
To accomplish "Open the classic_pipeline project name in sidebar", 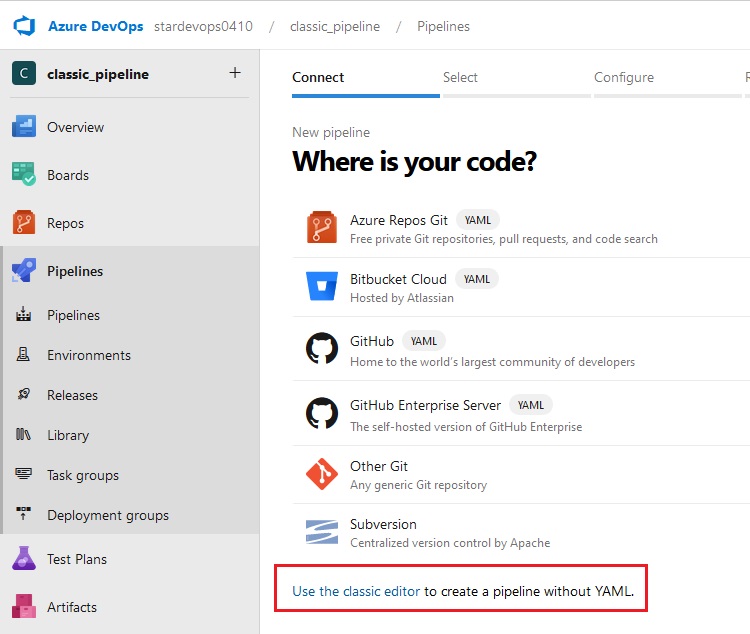I will coord(98,74).
